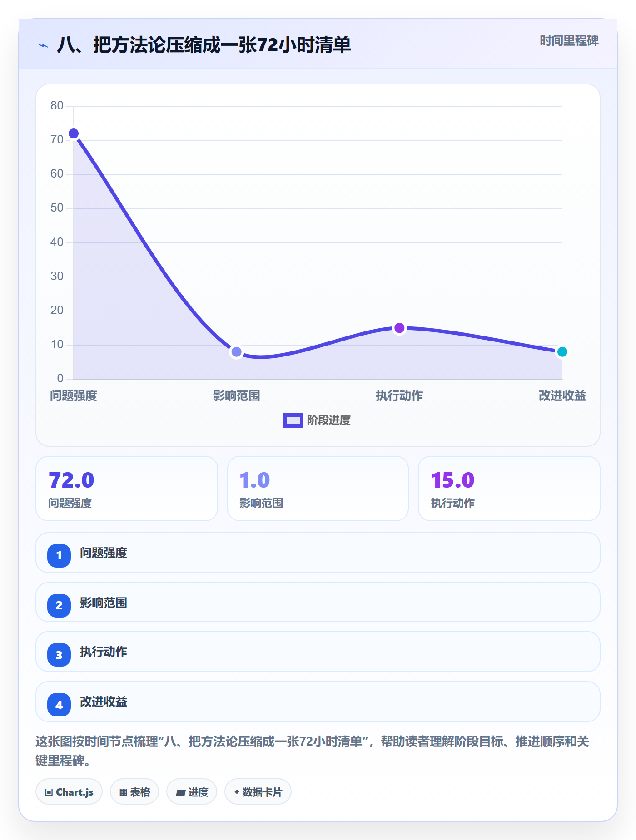
Task: Open the 问题强度 step row
Action: click(318, 553)
